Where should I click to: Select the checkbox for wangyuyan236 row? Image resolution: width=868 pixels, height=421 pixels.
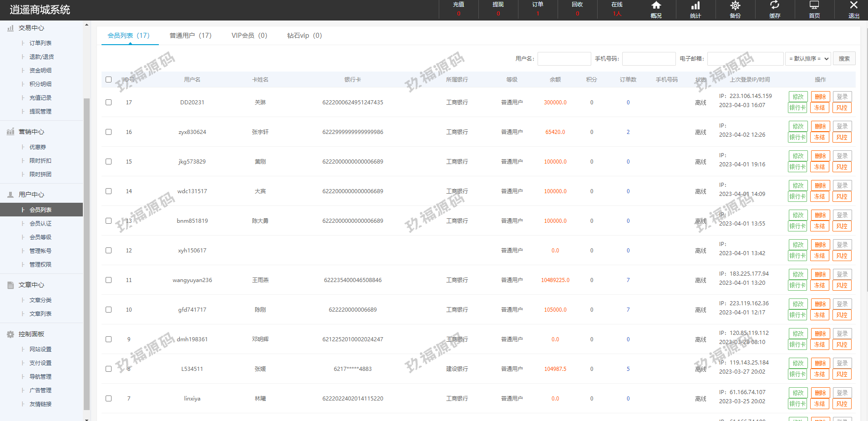(108, 280)
